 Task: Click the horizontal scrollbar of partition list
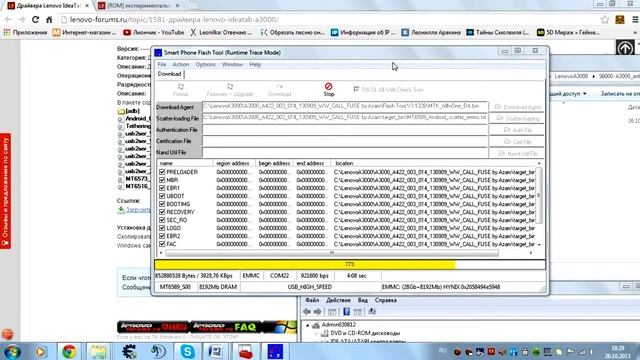(331, 253)
